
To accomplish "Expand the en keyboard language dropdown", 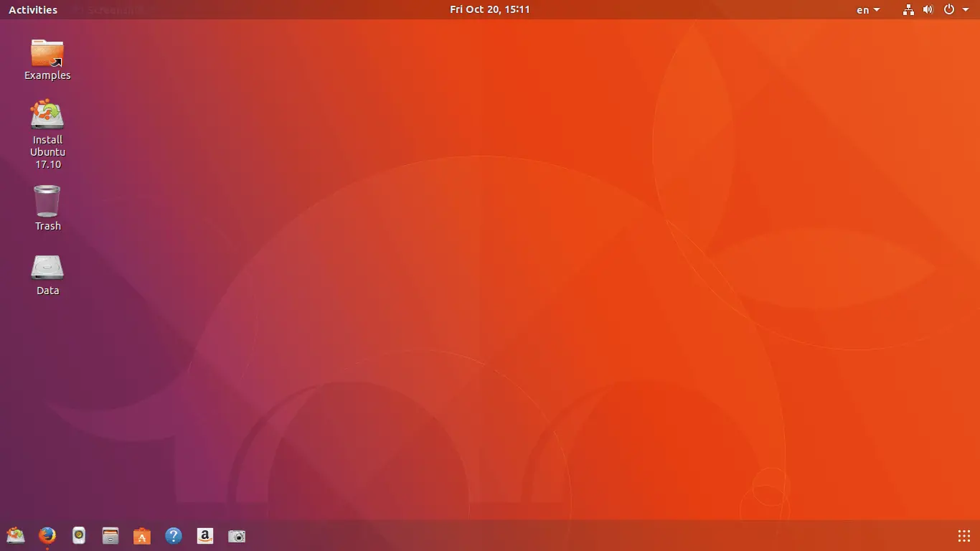I will coord(868,10).
